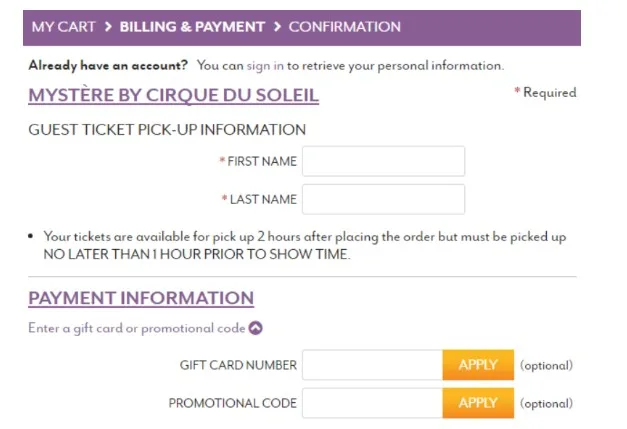Screen dimensions: 627x429
Task: Jump to the CONFIRMATION step
Action: pos(344,27)
